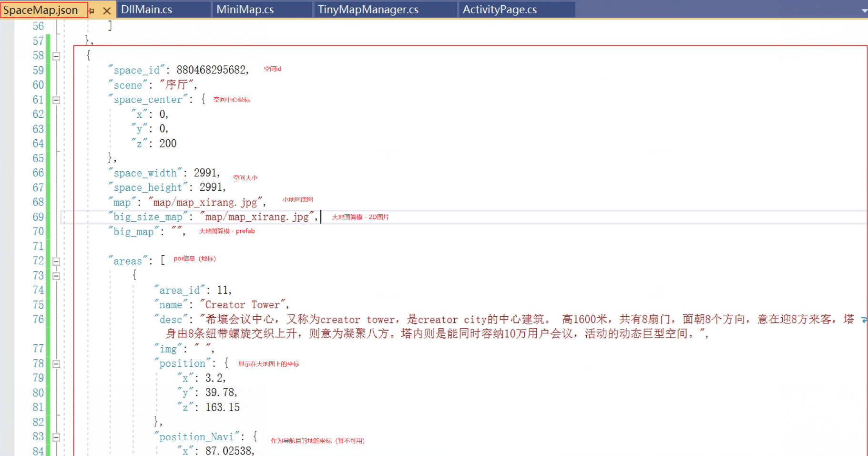Screen dimensions: 868x456
Task: Place cursor on the space_id value 880468295682
Action: point(211,70)
